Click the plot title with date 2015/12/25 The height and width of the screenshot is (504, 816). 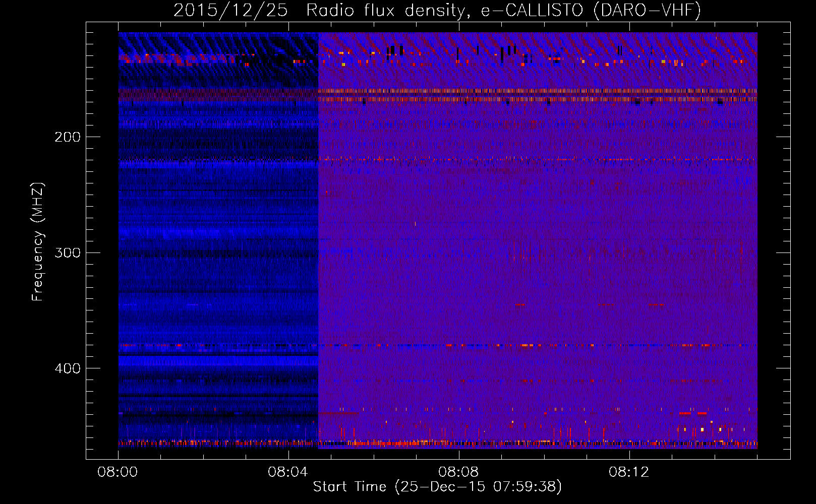coord(437,10)
